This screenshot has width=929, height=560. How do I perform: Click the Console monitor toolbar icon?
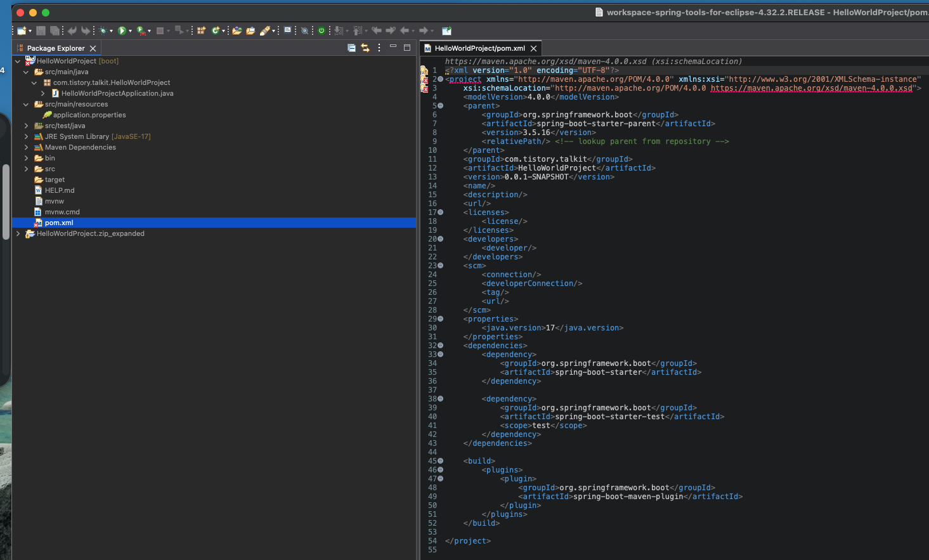288,30
